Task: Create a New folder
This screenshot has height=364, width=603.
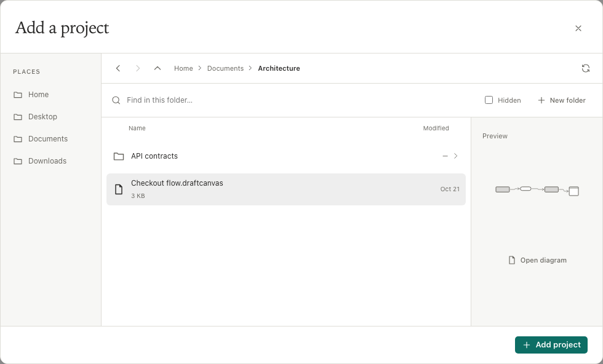Action: click(561, 100)
